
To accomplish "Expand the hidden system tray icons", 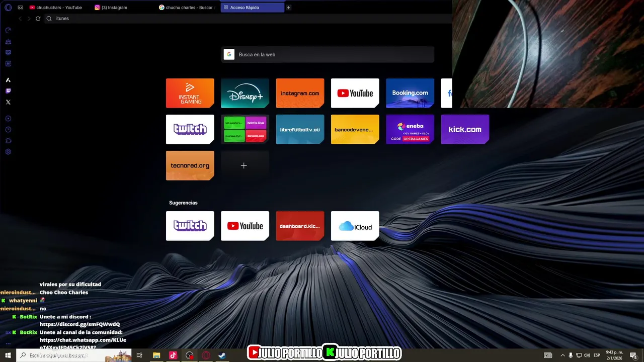I will click(562, 355).
